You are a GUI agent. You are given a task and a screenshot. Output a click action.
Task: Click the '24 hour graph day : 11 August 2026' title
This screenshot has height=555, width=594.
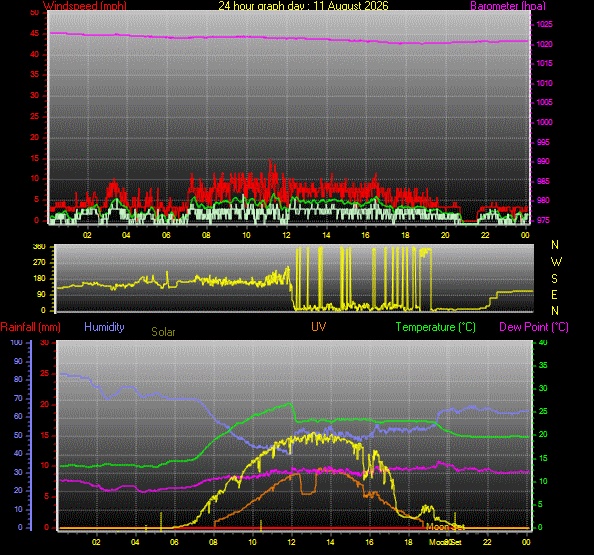point(303,6)
